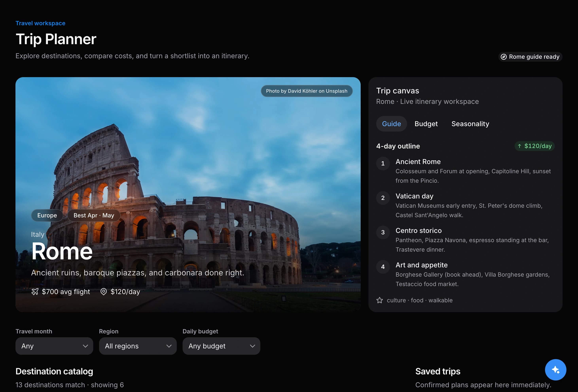
Task: Expand the Region All regions dropdown
Action: click(x=138, y=346)
